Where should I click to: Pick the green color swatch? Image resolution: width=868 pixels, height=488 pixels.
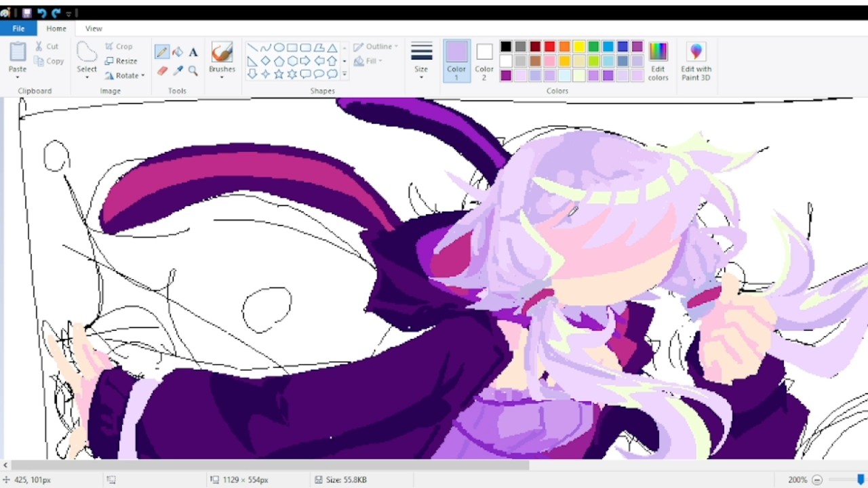[x=594, y=47]
